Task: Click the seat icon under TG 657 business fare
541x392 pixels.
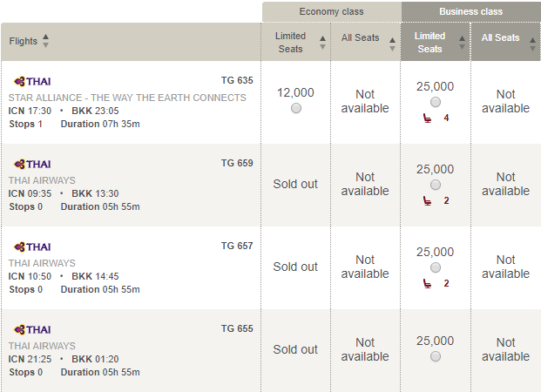Action: point(427,284)
